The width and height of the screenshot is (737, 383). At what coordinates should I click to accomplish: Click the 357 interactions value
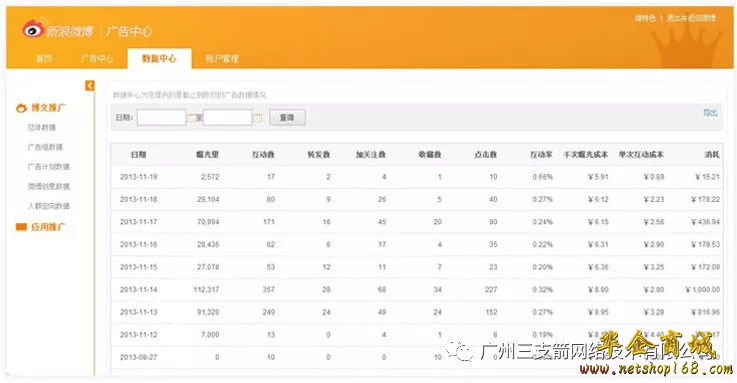click(269, 290)
